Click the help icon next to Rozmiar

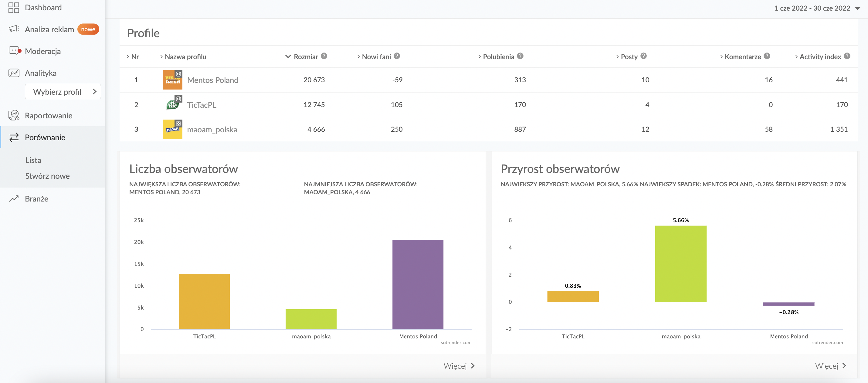tap(324, 56)
